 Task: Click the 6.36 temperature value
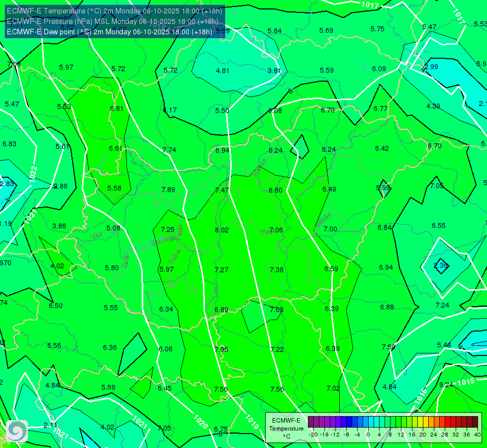coord(109,347)
